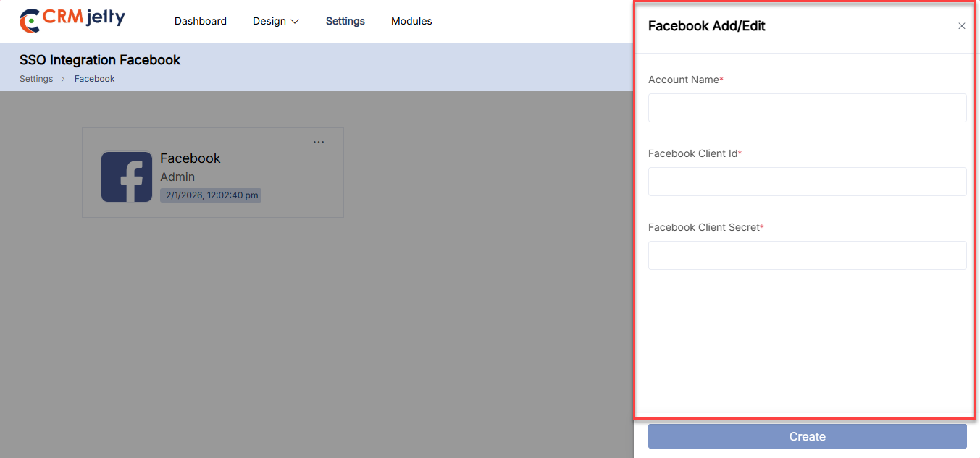Click into the Facebook Client Id field
This screenshot has width=980, height=458.
(807, 182)
